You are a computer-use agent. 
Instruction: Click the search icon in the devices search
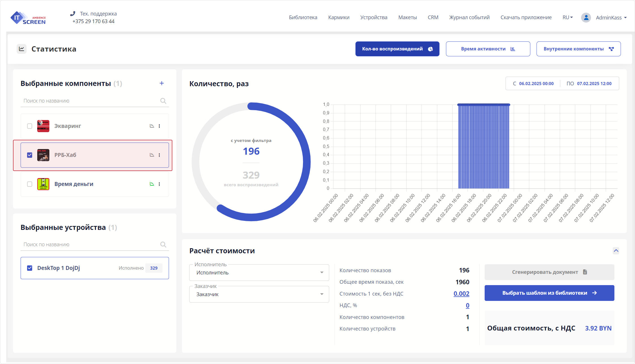pos(163,245)
